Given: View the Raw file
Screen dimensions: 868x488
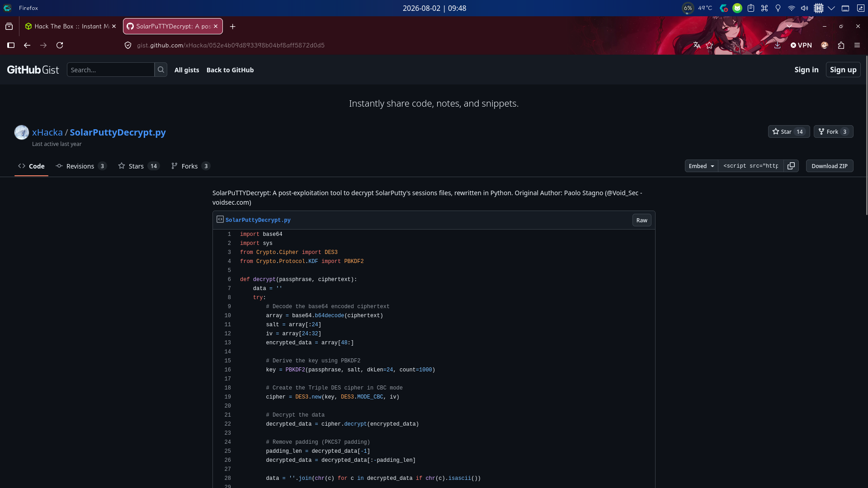Looking at the screenshot, I should coord(642,220).
